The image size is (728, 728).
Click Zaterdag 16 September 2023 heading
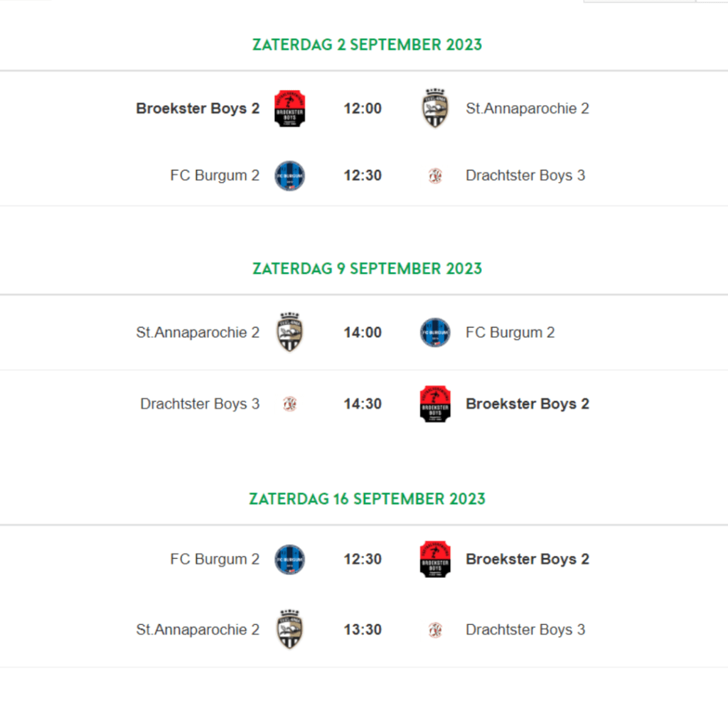coord(368,499)
